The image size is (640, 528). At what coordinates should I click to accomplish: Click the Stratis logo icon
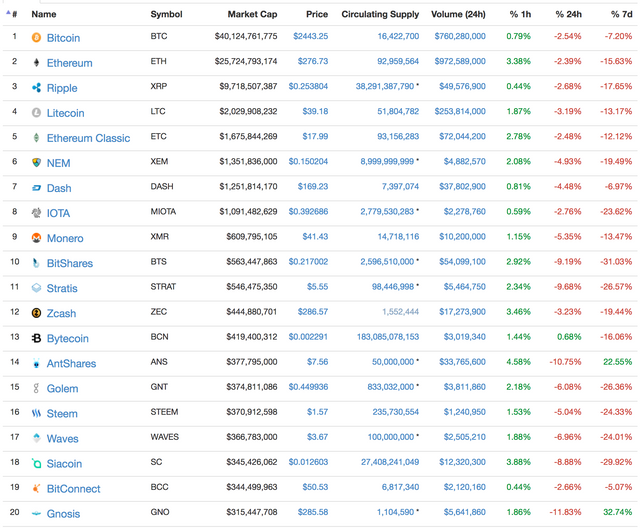[36, 288]
